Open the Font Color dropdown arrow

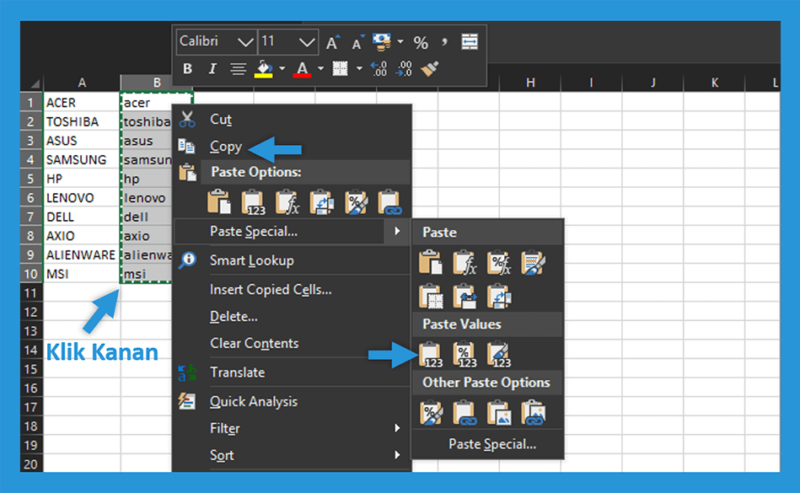click(320, 68)
